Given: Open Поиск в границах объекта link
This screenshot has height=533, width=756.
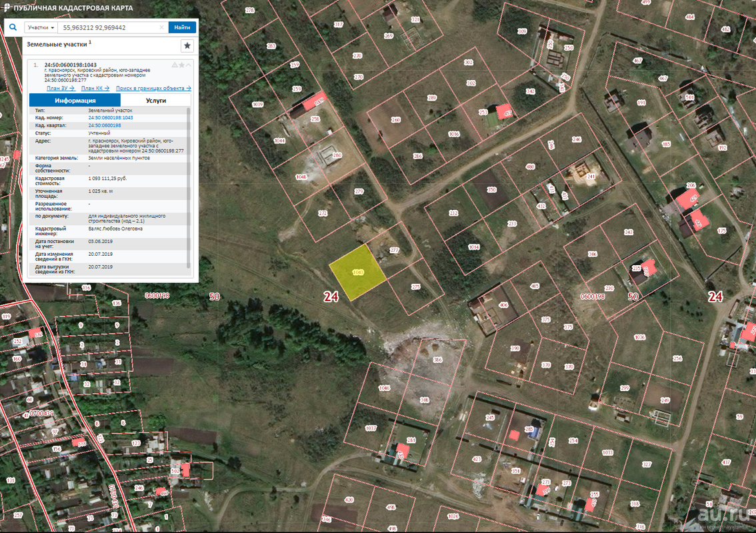Looking at the screenshot, I should [x=153, y=88].
